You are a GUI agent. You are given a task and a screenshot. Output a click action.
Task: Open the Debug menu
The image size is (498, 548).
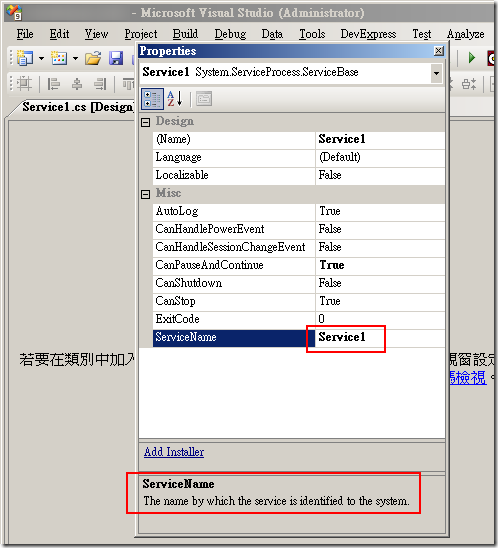tap(230, 34)
